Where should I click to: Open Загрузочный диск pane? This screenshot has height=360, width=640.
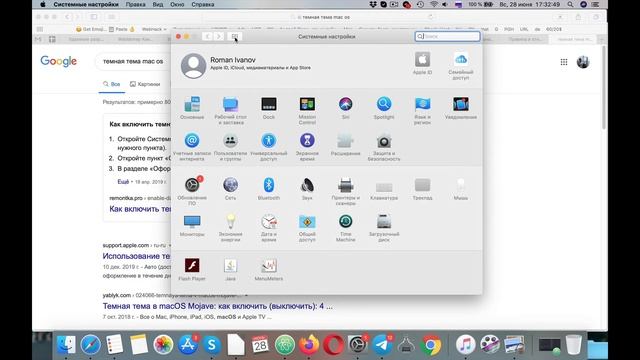(384, 227)
